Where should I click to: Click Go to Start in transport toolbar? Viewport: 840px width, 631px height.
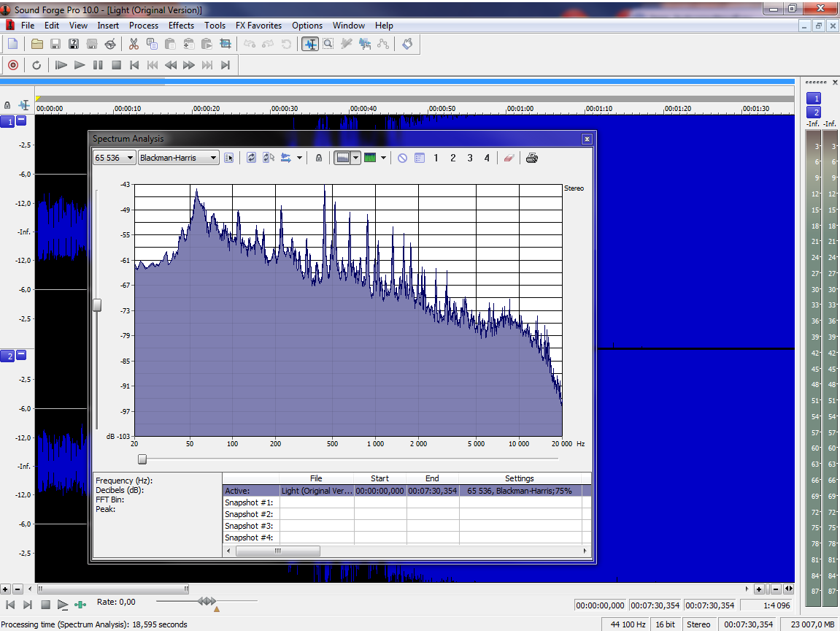(x=134, y=65)
